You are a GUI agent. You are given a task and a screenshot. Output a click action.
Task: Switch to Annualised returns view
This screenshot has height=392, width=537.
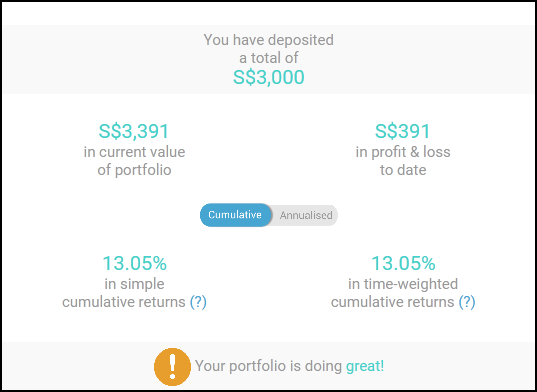pyautogui.click(x=305, y=215)
